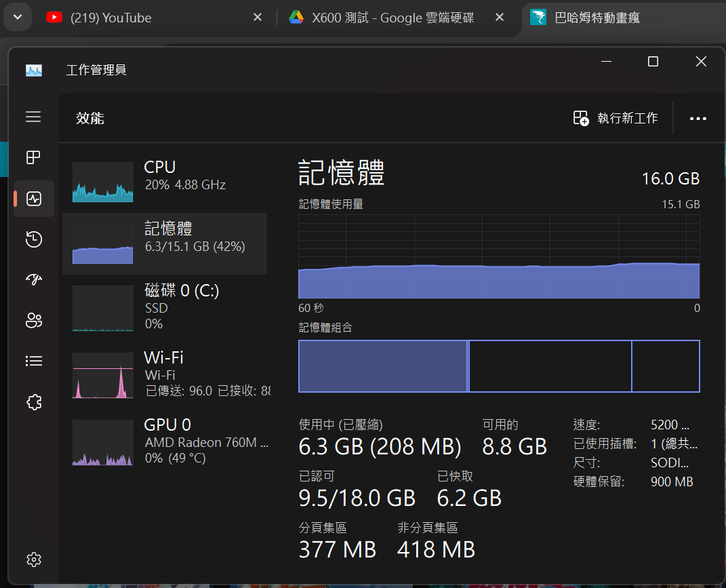Open the Users page sidebar icon
Viewport: 726px width, 588px height.
point(33,320)
